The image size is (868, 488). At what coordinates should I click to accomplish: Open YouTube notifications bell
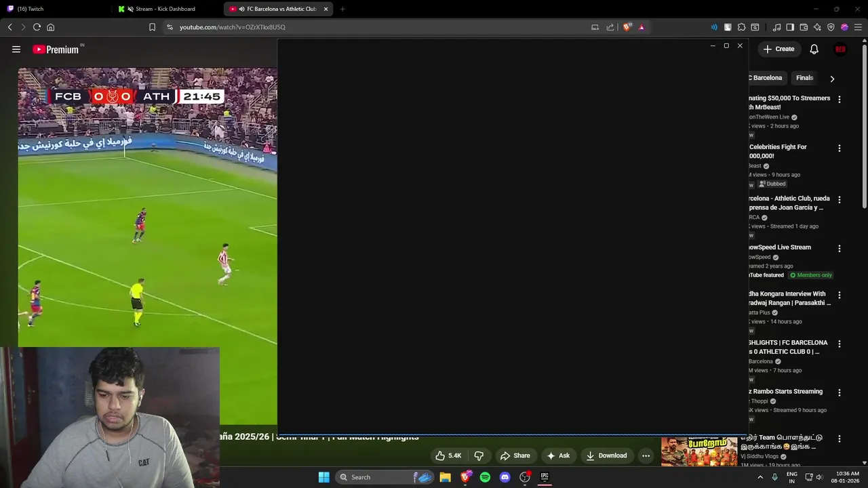814,49
